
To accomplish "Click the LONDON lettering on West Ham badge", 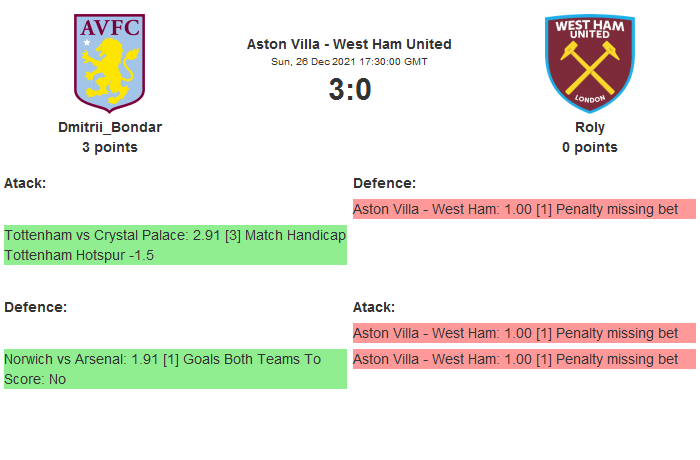I will [589, 100].
